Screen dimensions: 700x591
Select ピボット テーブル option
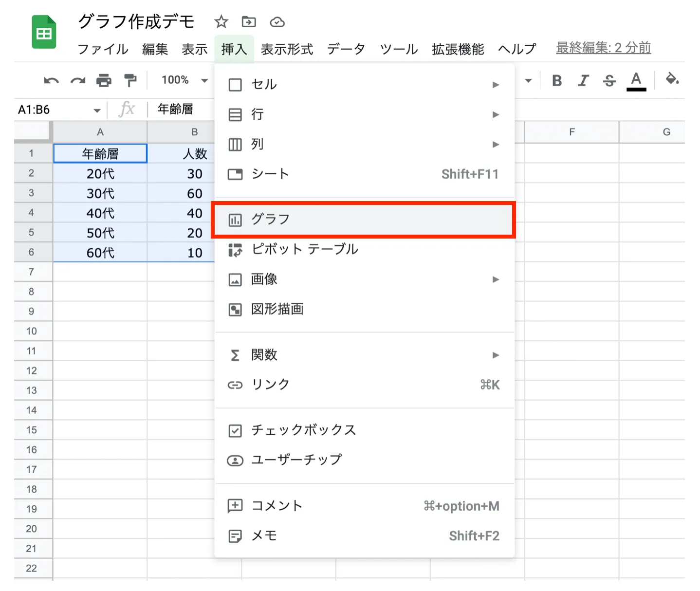point(364,249)
